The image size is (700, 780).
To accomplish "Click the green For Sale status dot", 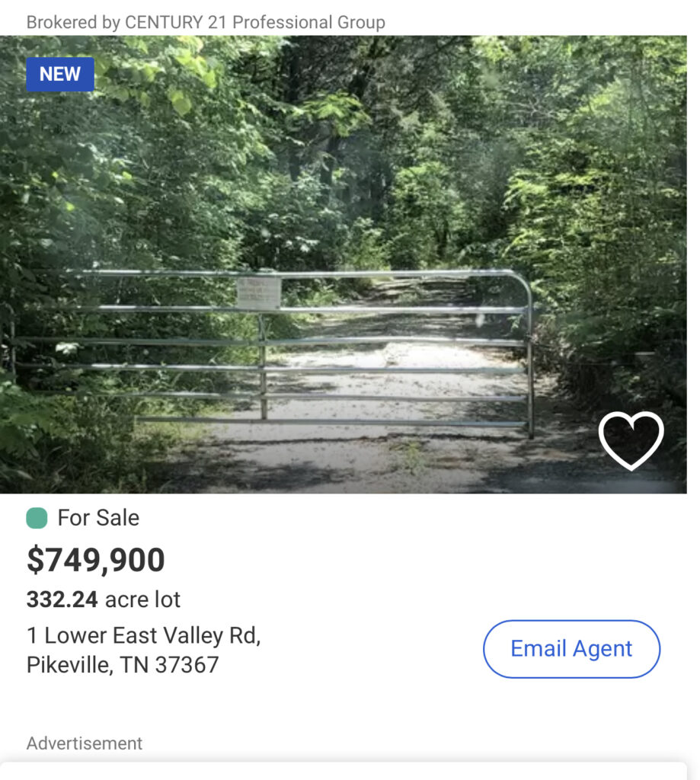I will pos(37,518).
